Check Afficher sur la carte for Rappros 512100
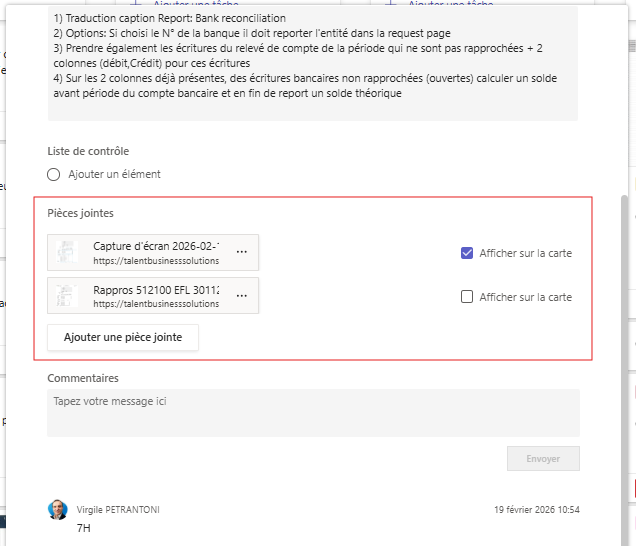 tap(467, 297)
